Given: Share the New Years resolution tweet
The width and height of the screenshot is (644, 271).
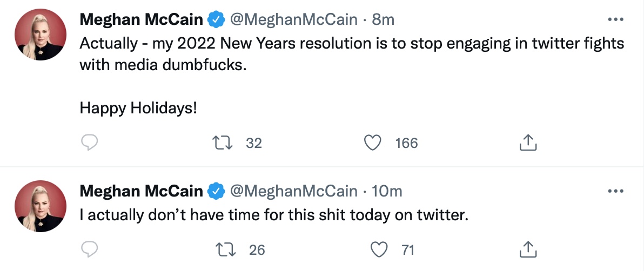Looking at the screenshot, I should click(527, 143).
